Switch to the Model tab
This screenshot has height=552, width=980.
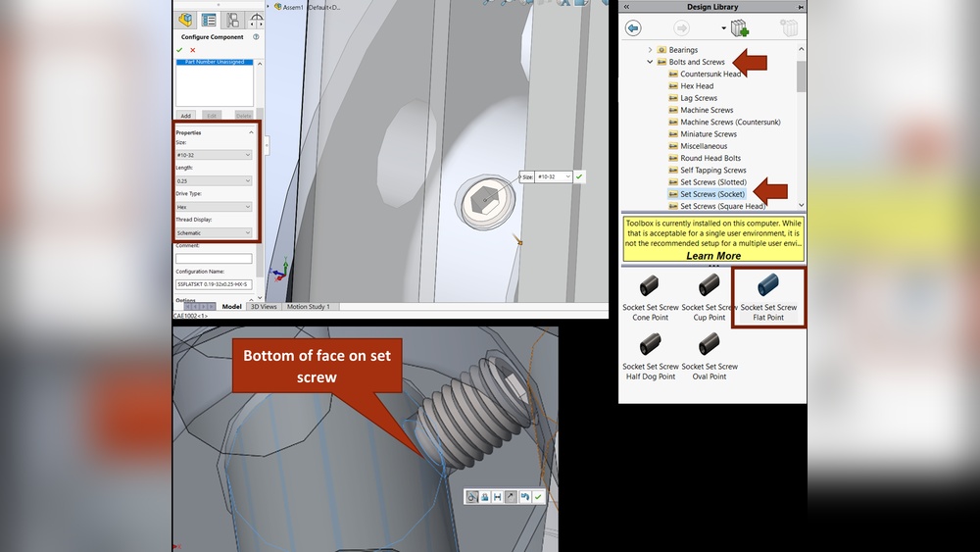pyautogui.click(x=232, y=306)
